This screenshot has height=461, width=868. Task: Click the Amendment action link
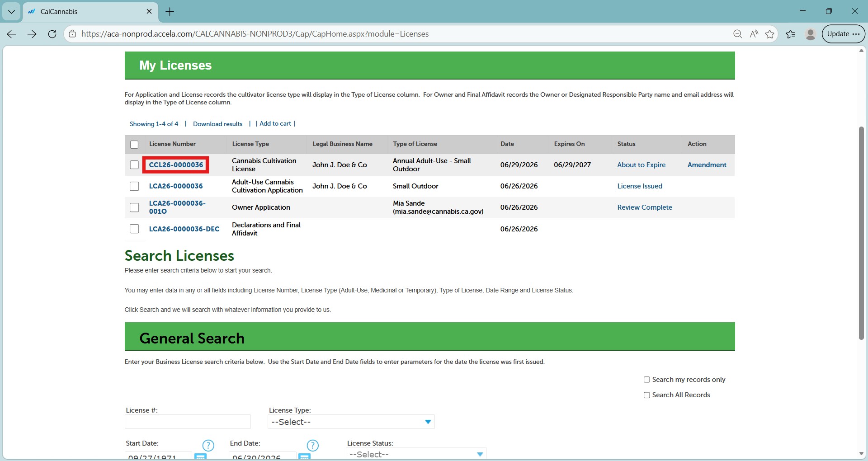point(707,165)
